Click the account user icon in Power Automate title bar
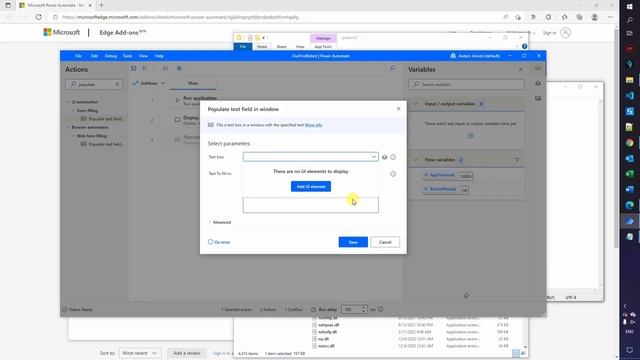Viewport: 640px width, 360px height. 453,56
